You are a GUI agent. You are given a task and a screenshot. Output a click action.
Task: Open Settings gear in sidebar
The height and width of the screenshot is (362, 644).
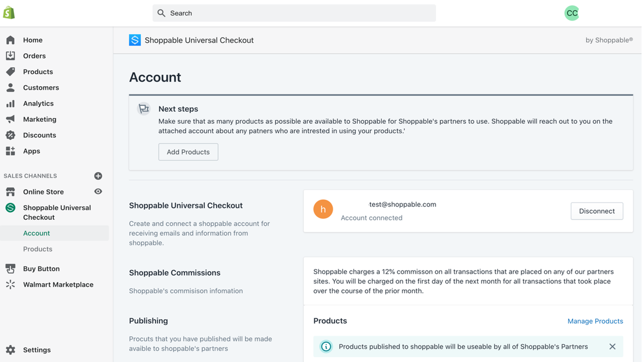tap(11, 350)
